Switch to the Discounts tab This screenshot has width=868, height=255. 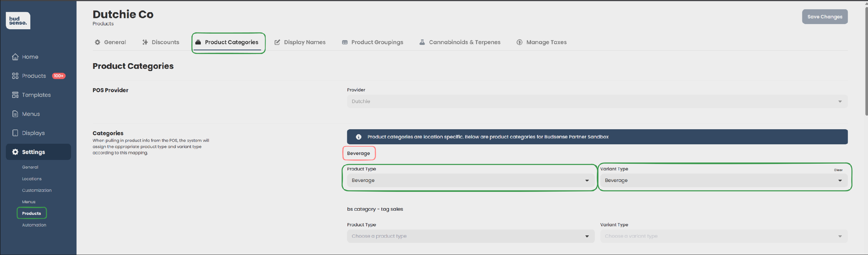click(161, 42)
